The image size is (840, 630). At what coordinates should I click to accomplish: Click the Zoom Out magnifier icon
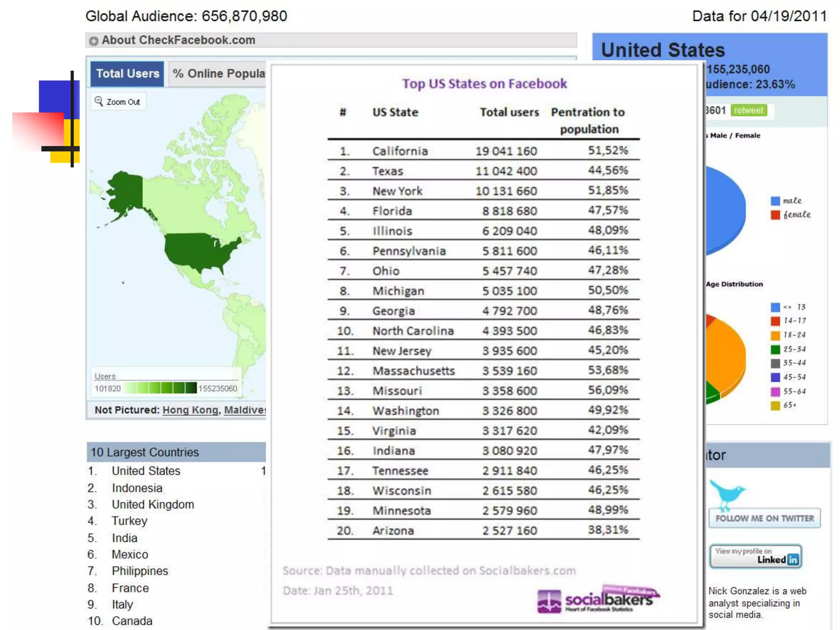point(99,101)
